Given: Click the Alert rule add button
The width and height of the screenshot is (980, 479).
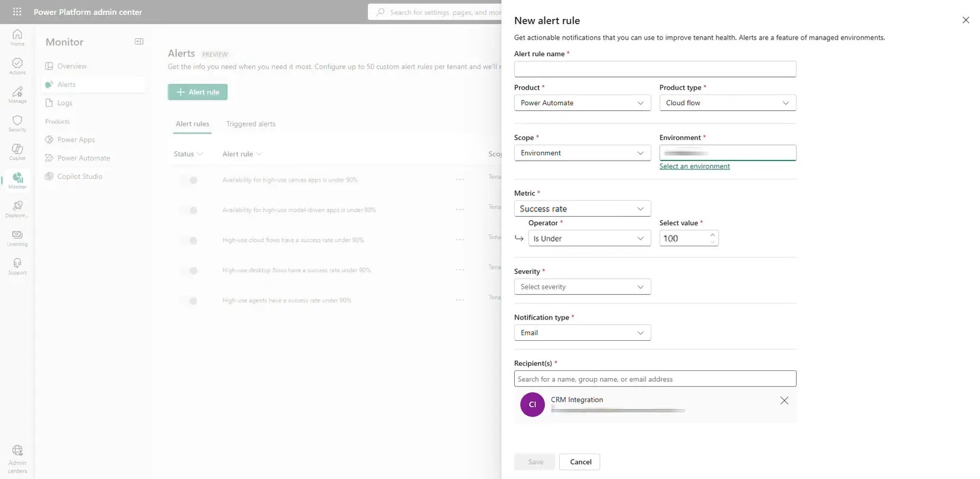Looking at the screenshot, I should pos(197,92).
